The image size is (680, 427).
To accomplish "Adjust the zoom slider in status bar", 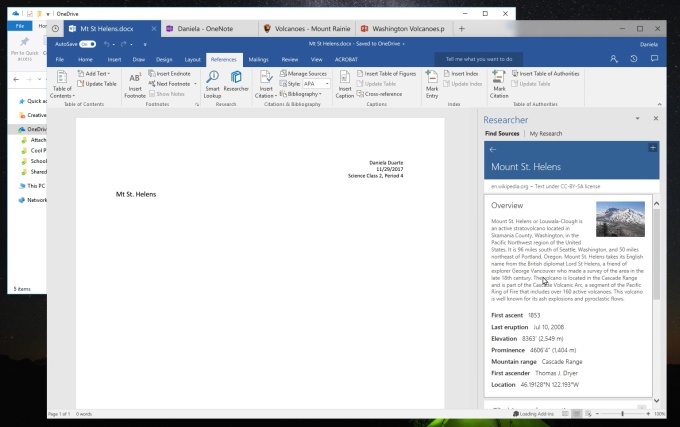I will click(x=623, y=413).
